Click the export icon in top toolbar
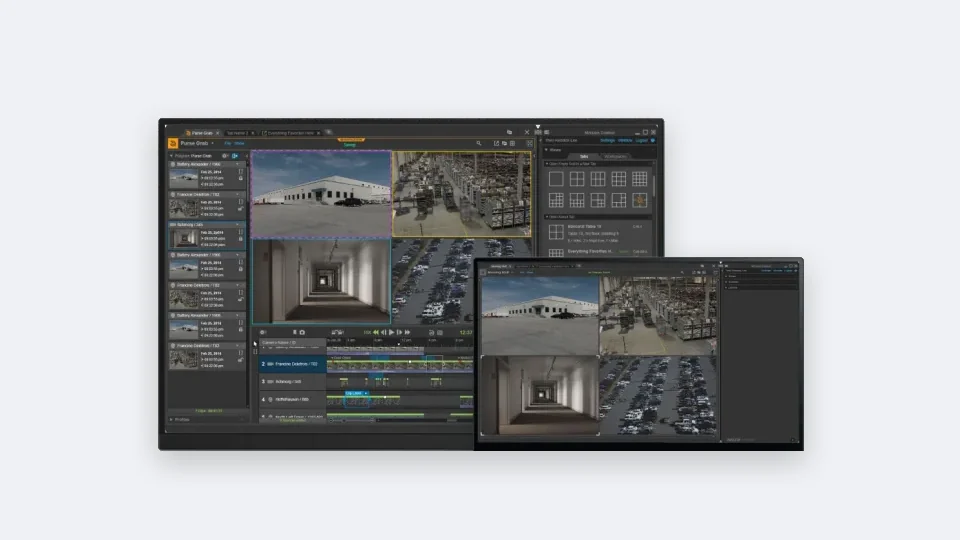 point(497,143)
